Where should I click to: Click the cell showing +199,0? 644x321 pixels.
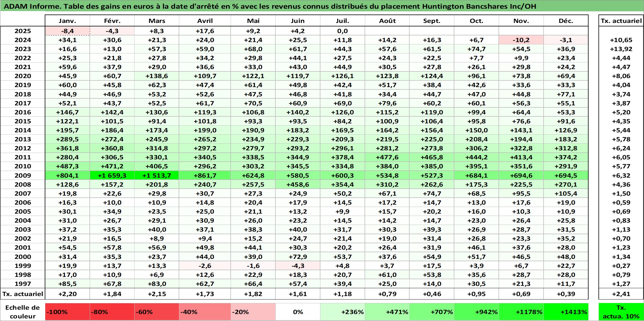point(205,130)
